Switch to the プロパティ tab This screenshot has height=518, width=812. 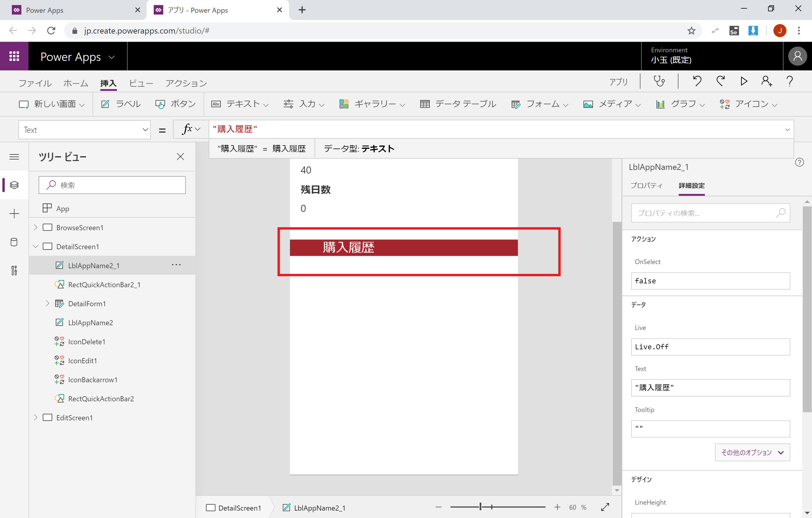pos(646,185)
